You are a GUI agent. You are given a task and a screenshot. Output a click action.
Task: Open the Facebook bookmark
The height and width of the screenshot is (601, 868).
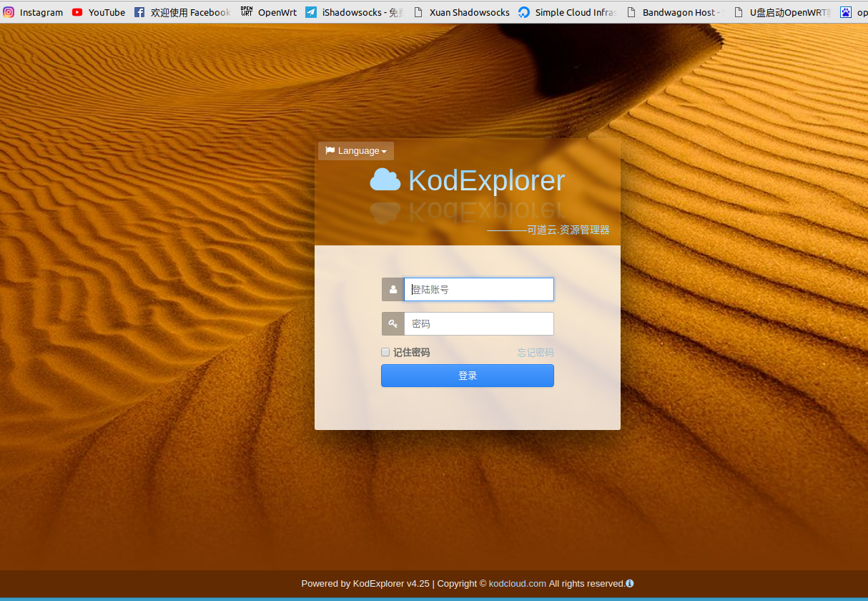click(182, 12)
